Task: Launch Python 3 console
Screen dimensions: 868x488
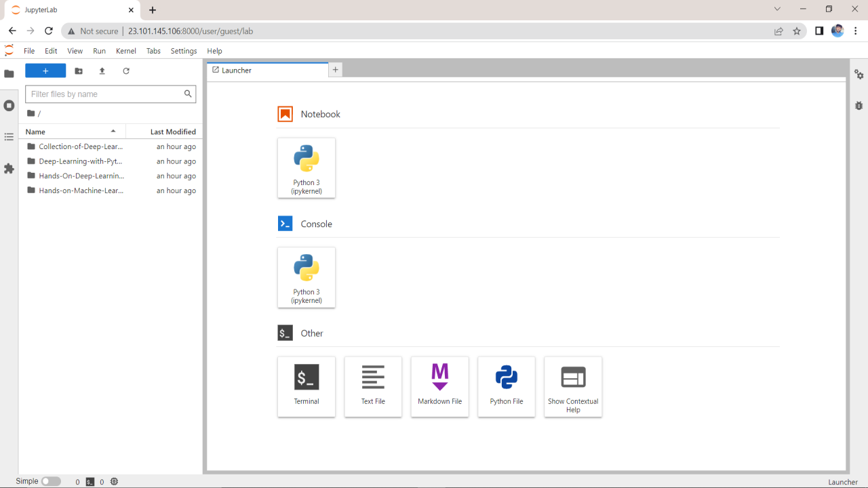Action: (307, 277)
